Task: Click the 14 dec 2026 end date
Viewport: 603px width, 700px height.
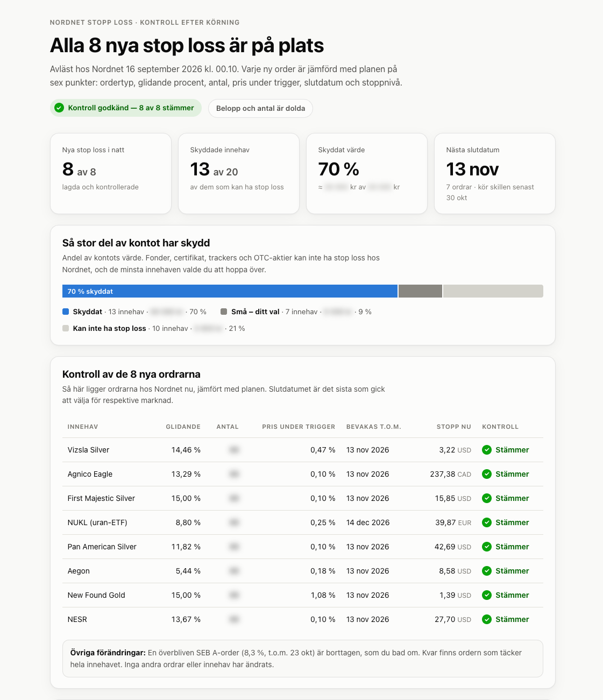Action: click(x=368, y=522)
